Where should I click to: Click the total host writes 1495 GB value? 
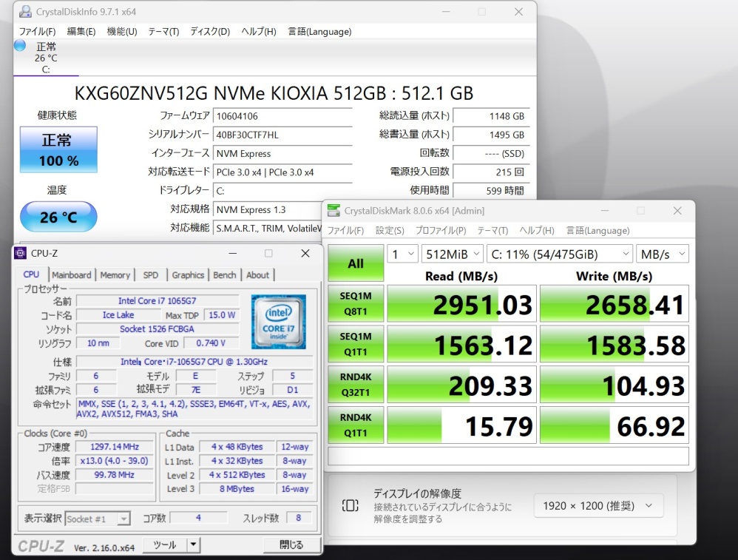491,135
